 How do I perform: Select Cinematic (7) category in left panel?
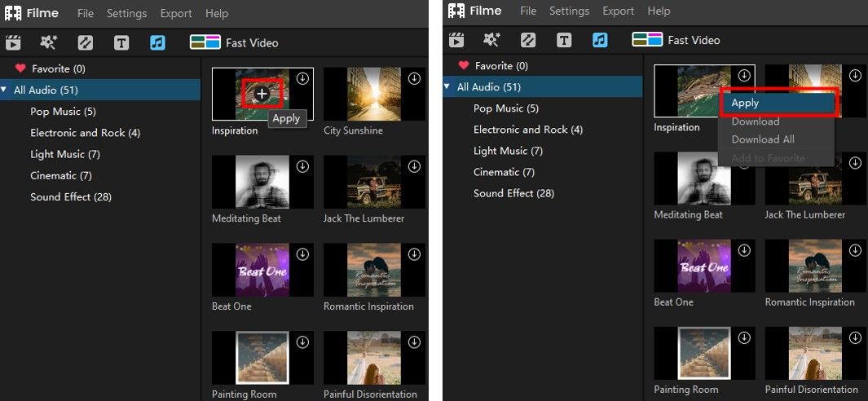tap(61, 175)
